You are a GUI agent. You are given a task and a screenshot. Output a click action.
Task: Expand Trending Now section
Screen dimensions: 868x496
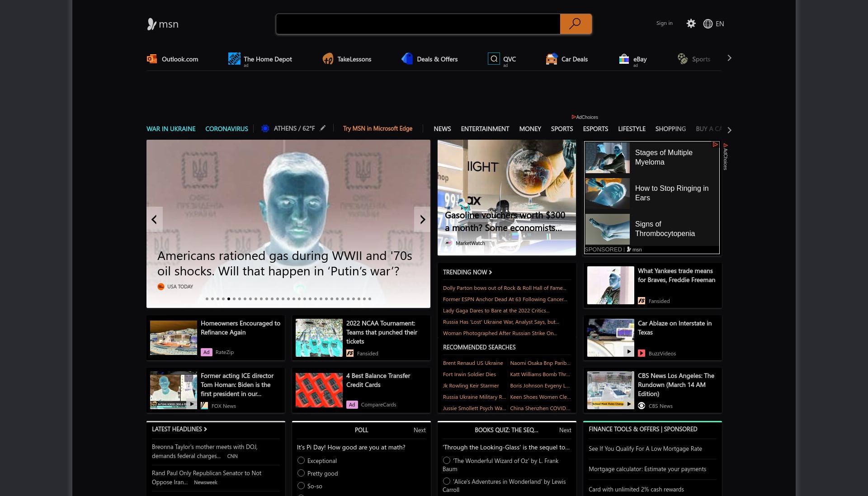coord(467,272)
